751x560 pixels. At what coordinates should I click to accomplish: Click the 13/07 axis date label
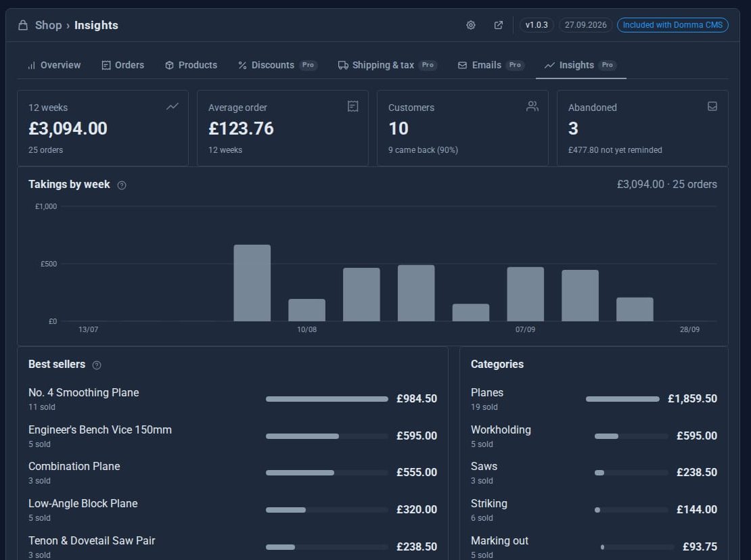pos(88,329)
